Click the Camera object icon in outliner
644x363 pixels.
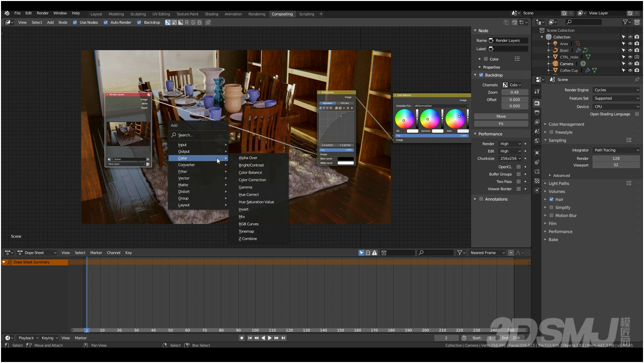pos(555,64)
